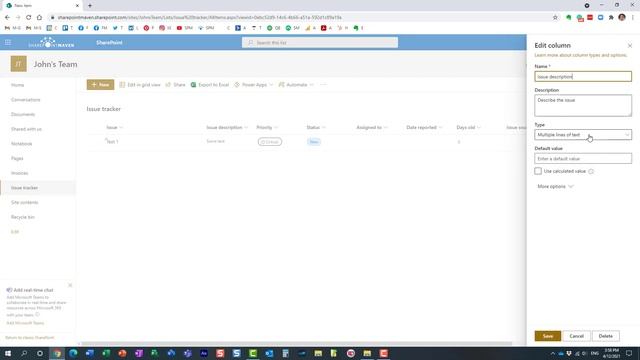Viewport: 640px width, 360px height.
Task: Click the Cancel button
Action: [576, 336]
